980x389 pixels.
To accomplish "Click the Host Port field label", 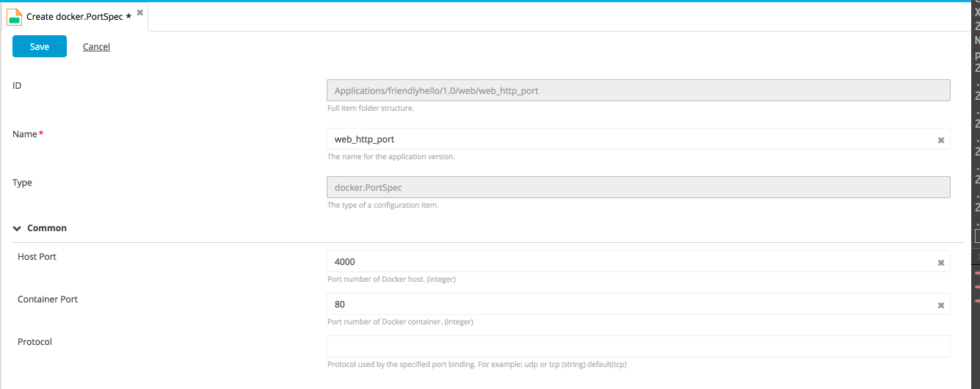I will (x=37, y=257).
